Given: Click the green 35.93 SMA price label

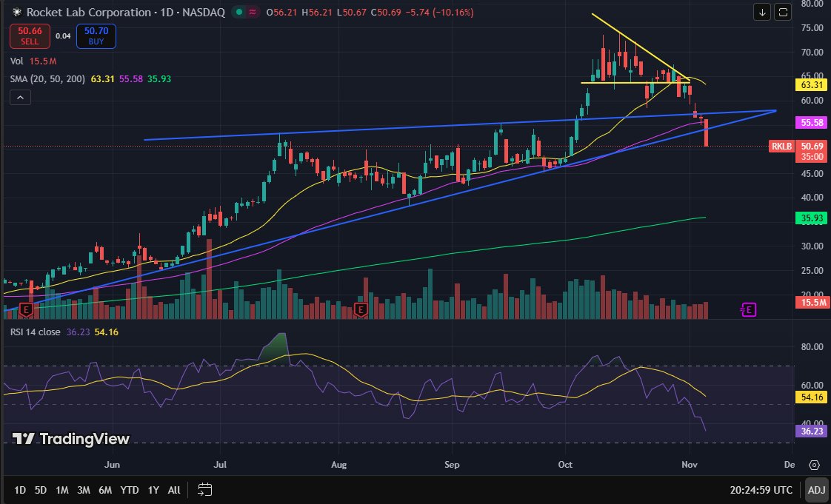Looking at the screenshot, I should pyautogui.click(x=811, y=218).
